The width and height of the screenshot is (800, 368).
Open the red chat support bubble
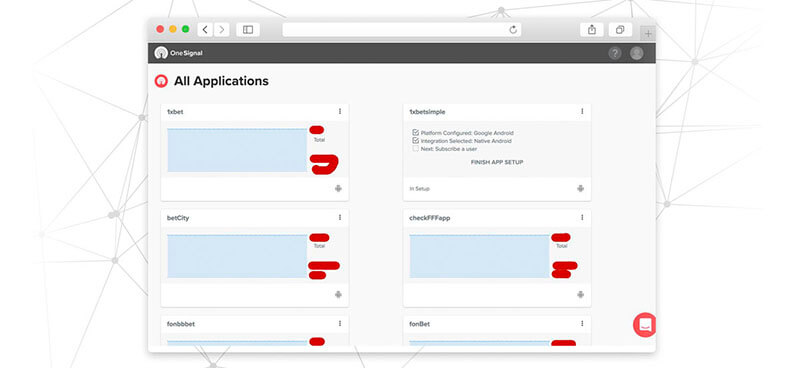tap(644, 325)
